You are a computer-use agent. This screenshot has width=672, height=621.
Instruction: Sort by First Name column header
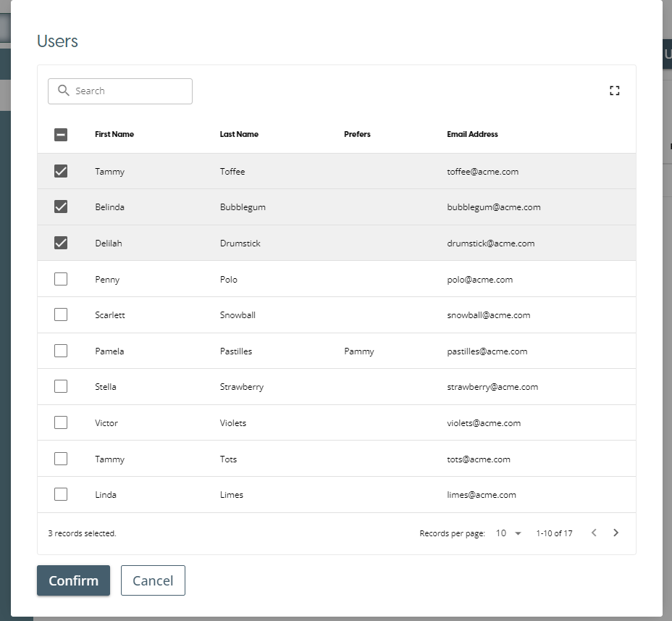[114, 134]
